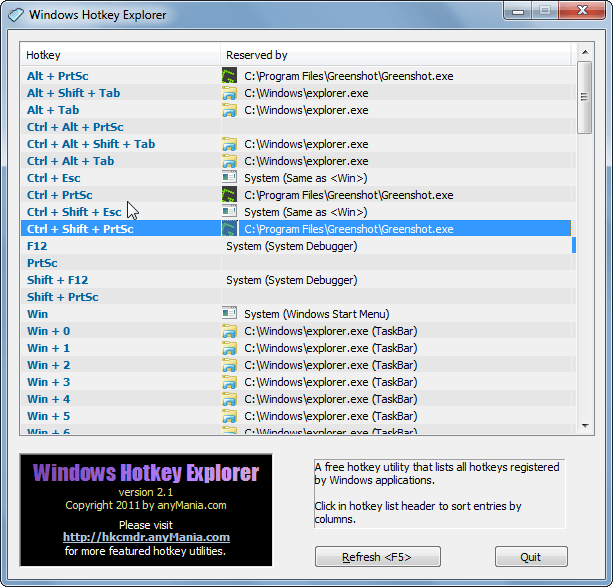Select the Win + 3 hotkey
This screenshot has height=587, width=613.
48,382
